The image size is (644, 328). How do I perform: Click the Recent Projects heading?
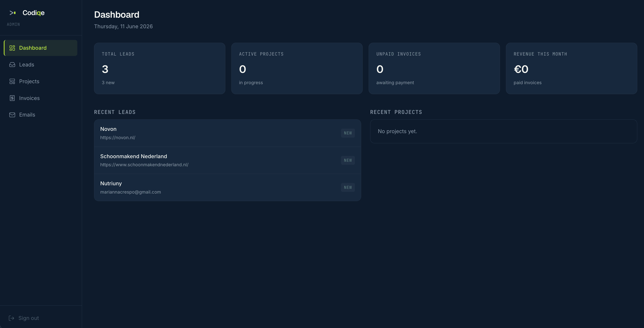pyautogui.click(x=396, y=112)
